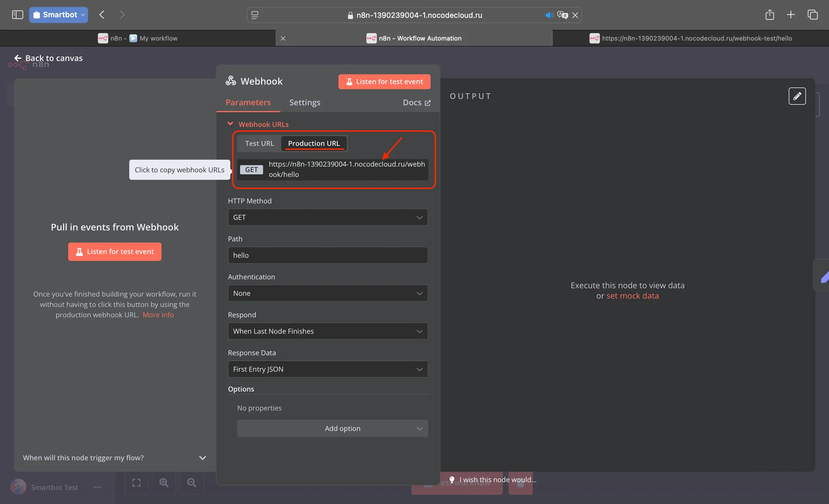Screen dimensions: 829x504
Task: Open the Smartbot Test user menu dots
Action: (x=97, y=487)
